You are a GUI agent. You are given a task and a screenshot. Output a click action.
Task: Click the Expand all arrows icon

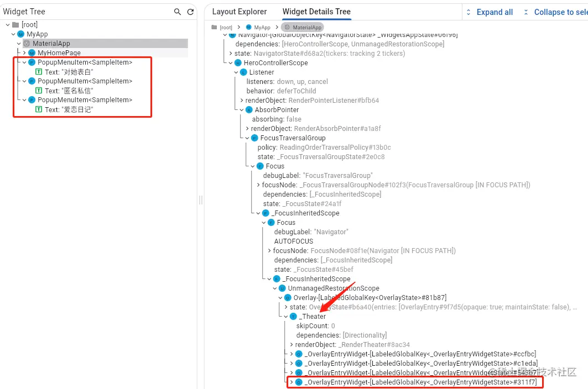(x=469, y=12)
